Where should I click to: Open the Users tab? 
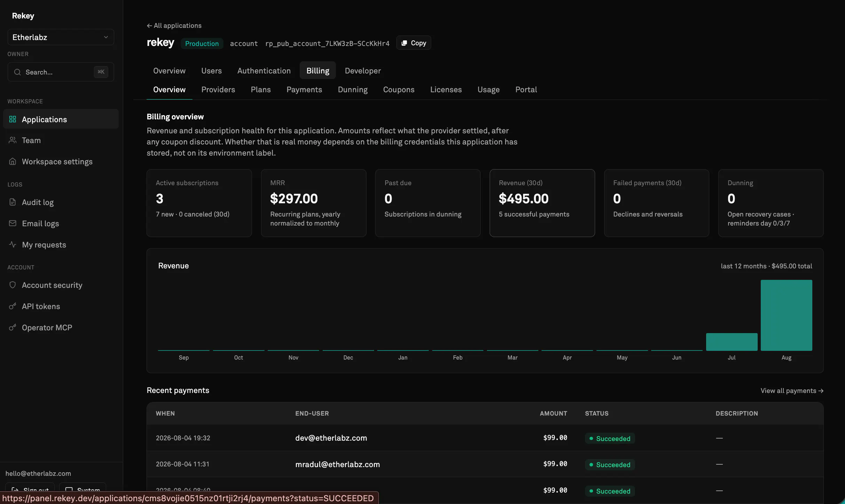211,71
